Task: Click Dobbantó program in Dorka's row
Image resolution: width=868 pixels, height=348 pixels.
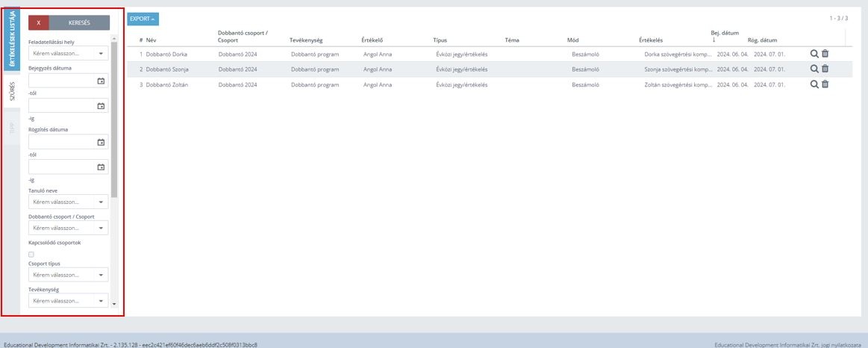Action: coord(315,55)
